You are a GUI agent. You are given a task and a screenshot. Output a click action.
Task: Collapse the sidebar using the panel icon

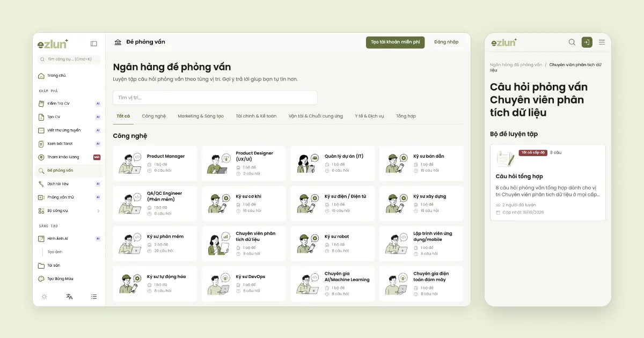94,44
